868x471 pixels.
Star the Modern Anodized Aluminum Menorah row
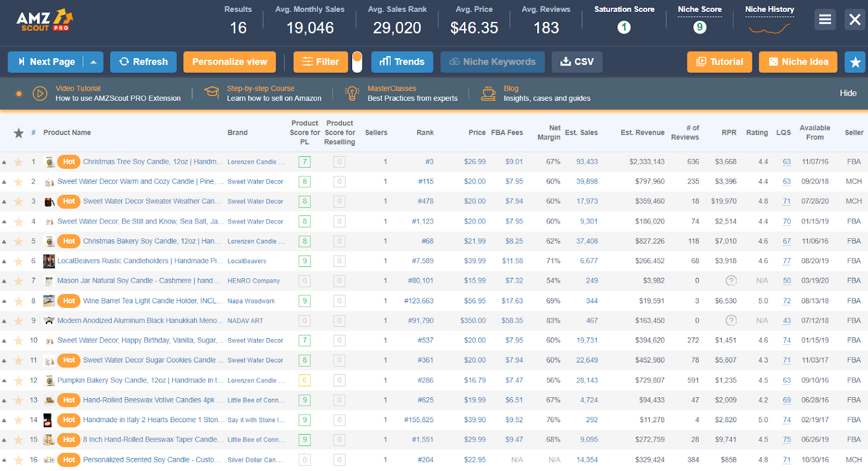click(x=18, y=321)
